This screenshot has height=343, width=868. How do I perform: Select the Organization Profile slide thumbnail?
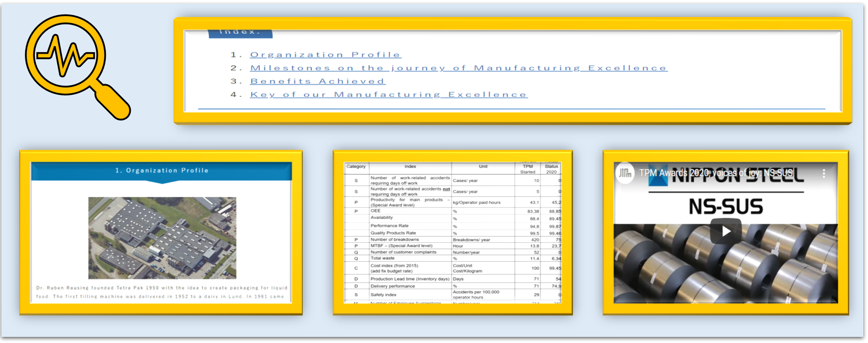click(x=161, y=232)
